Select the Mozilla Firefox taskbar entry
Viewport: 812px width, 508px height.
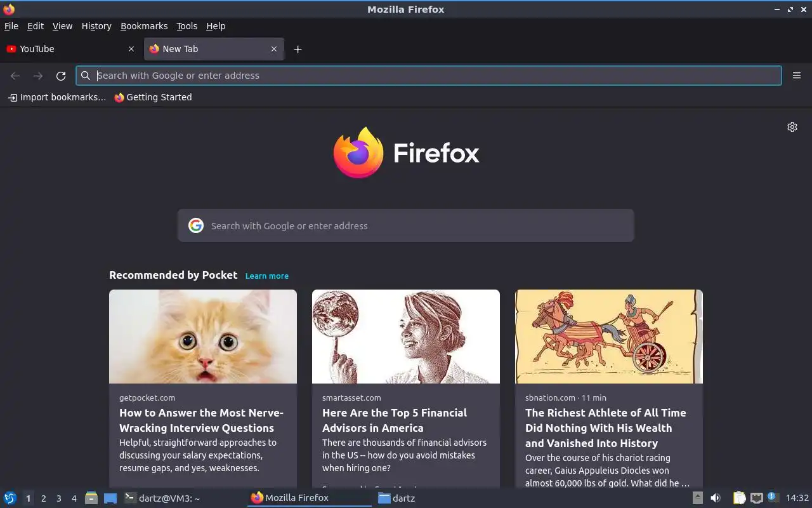point(310,498)
